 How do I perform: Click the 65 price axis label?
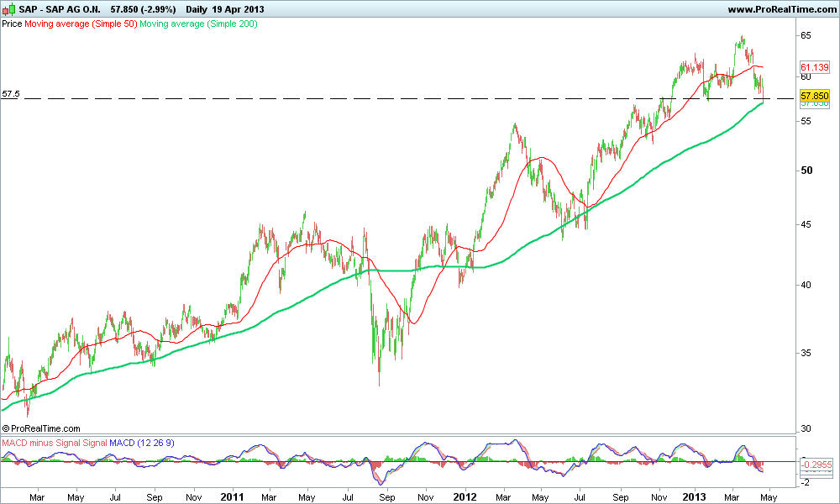[806, 35]
